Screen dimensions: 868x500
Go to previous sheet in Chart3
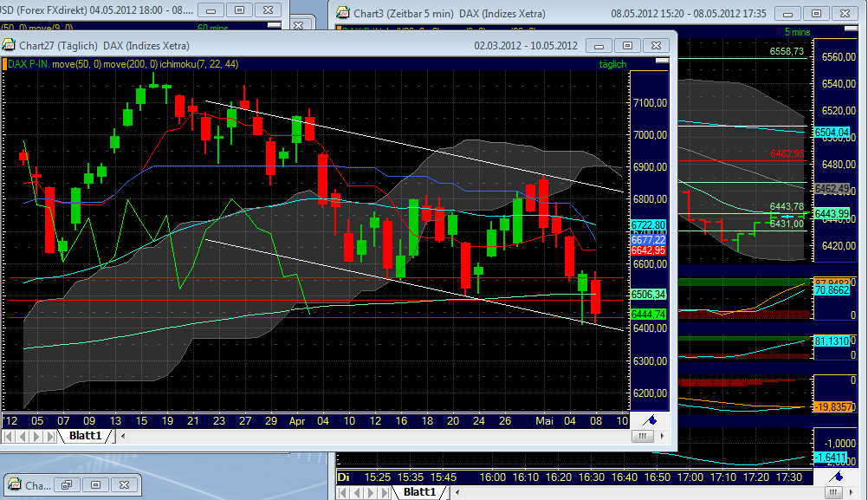coord(357,492)
